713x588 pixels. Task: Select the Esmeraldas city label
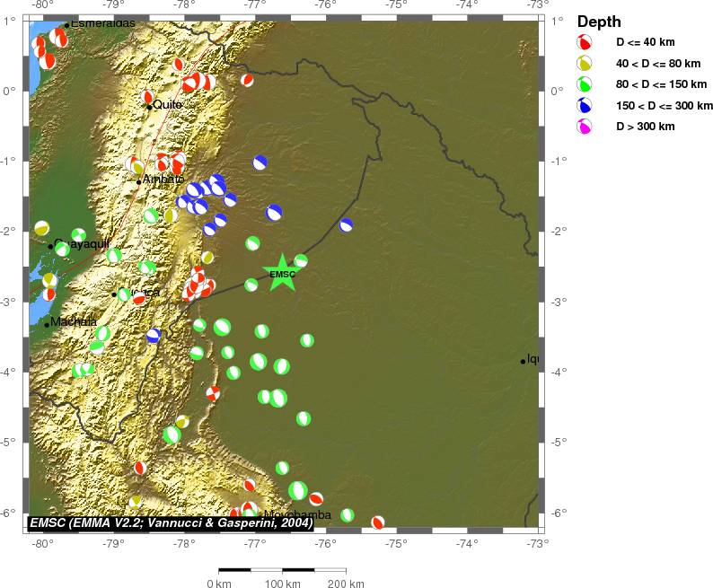102,22
